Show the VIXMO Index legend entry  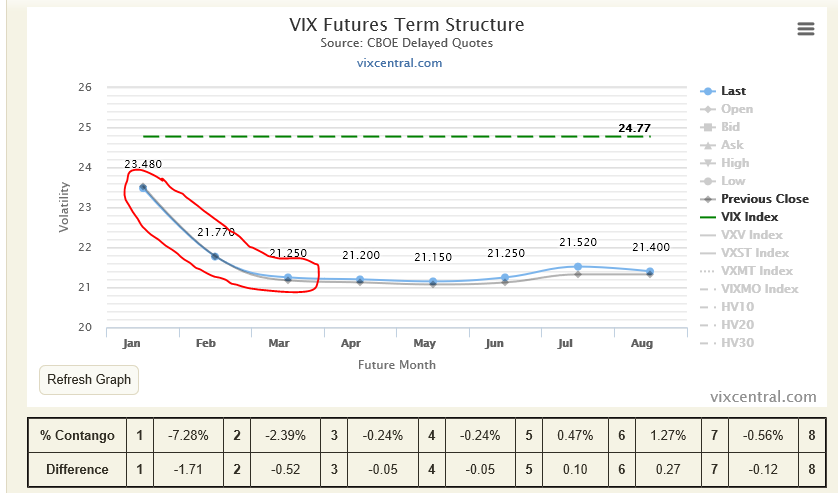pyautogui.click(x=759, y=289)
